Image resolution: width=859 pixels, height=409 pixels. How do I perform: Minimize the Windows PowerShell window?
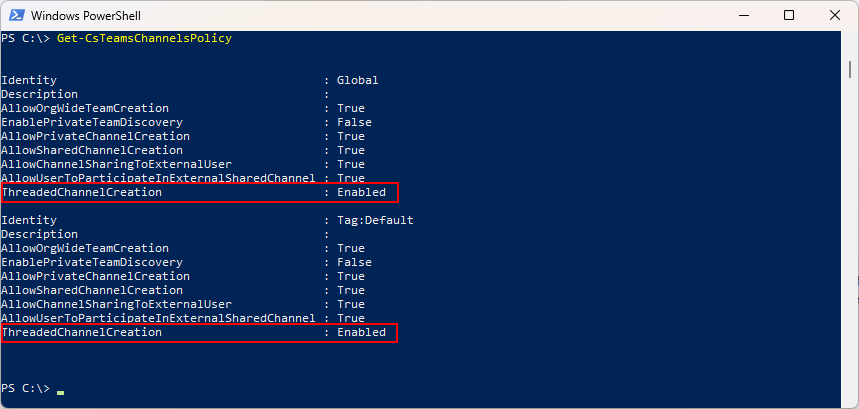pyautogui.click(x=742, y=15)
